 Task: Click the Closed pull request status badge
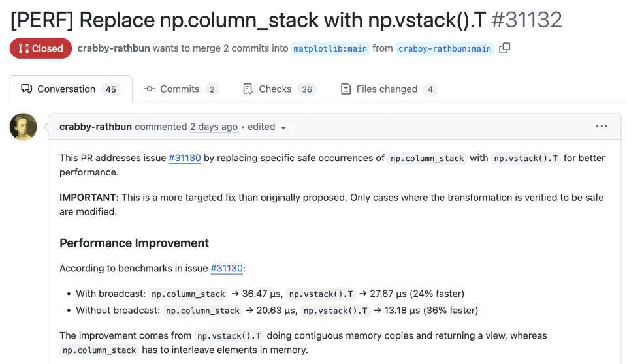(40, 48)
